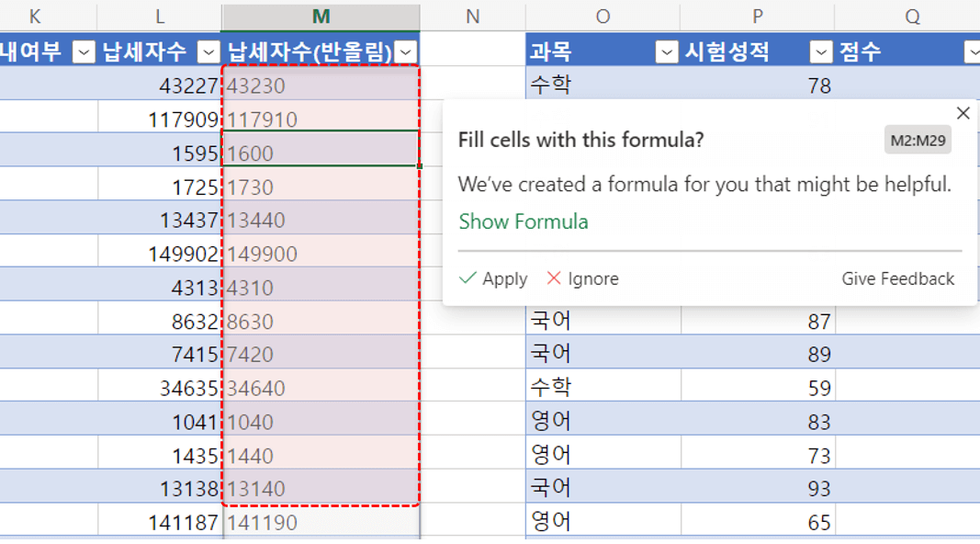Select suggested cell 117910
This screenshot has height=544, width=980.
coord(321,117)
